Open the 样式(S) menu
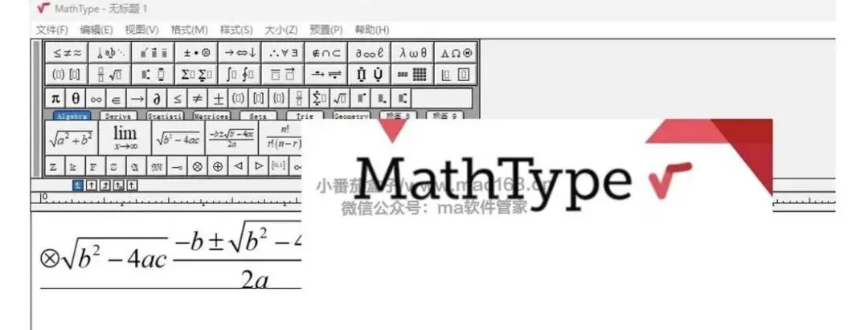 (236, 30)
